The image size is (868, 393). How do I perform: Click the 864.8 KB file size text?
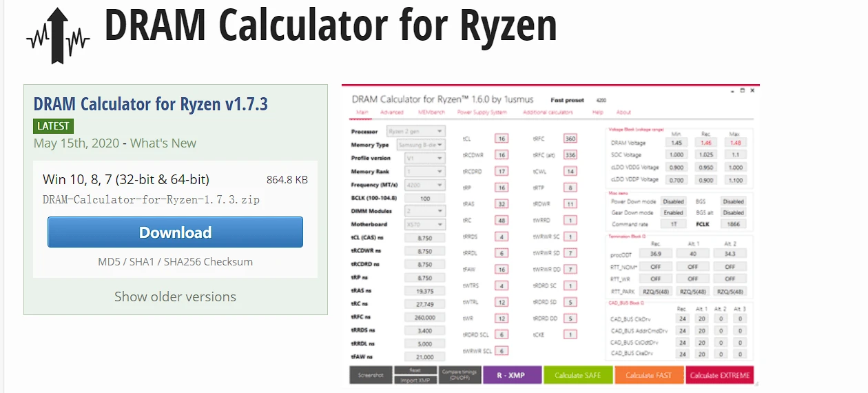coord(287,180)
